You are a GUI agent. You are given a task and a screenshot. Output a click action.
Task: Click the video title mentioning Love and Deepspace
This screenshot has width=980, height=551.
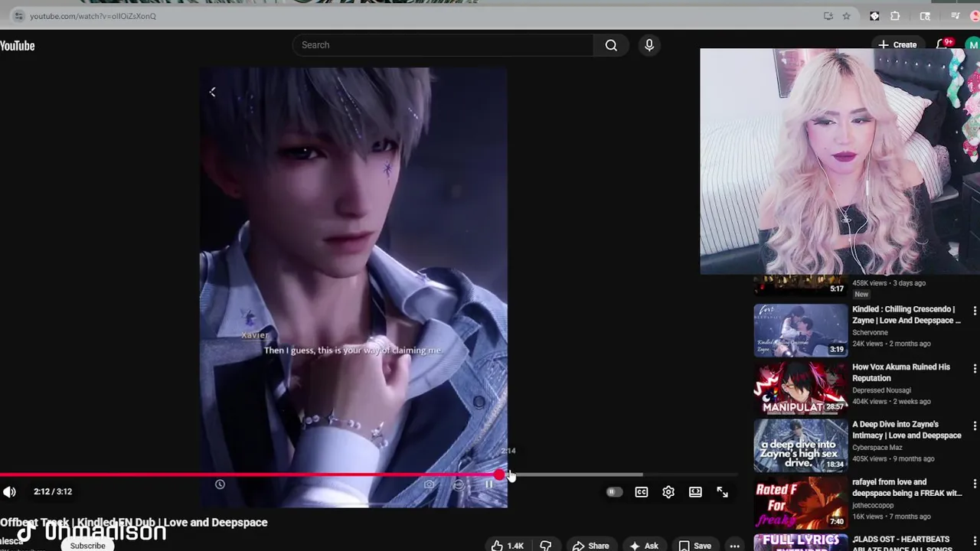pyautogui.click(x=134, y=523)
